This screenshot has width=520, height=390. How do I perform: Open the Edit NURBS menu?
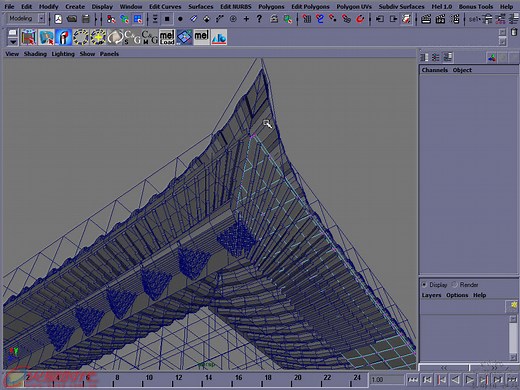(x=236, y=6)
